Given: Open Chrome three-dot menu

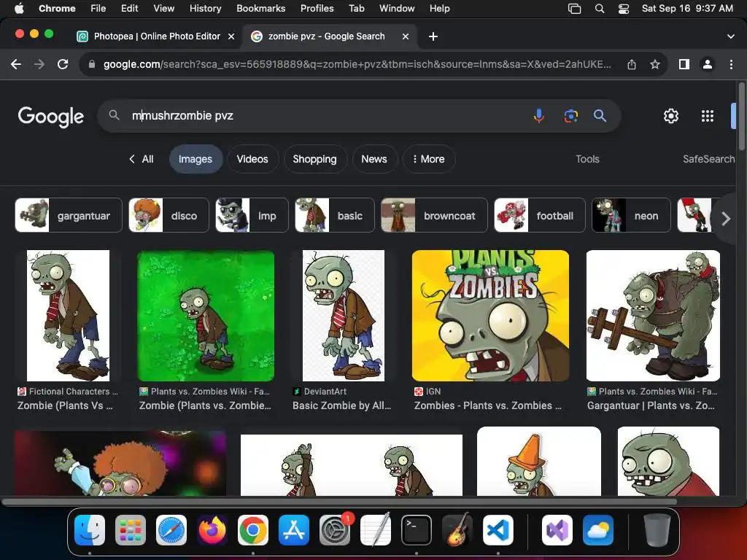Looking at the screenshot, I should (x=731, y=64).
